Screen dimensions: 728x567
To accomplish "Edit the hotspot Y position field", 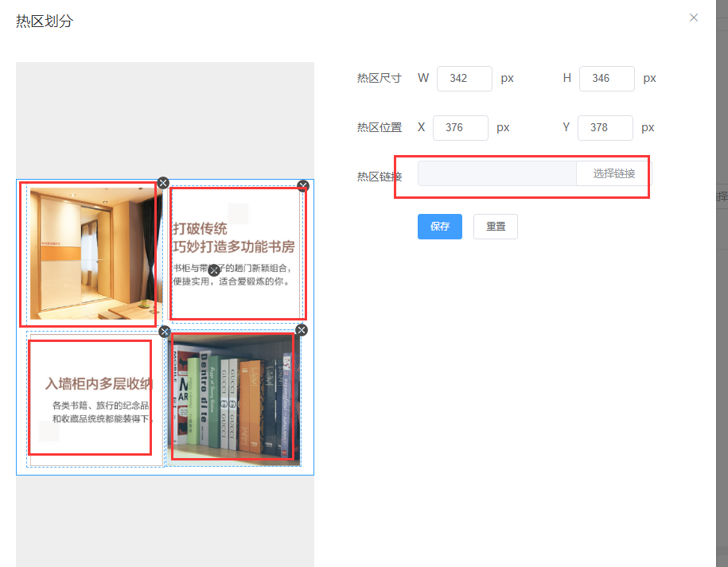I will (x=605, y=127).
